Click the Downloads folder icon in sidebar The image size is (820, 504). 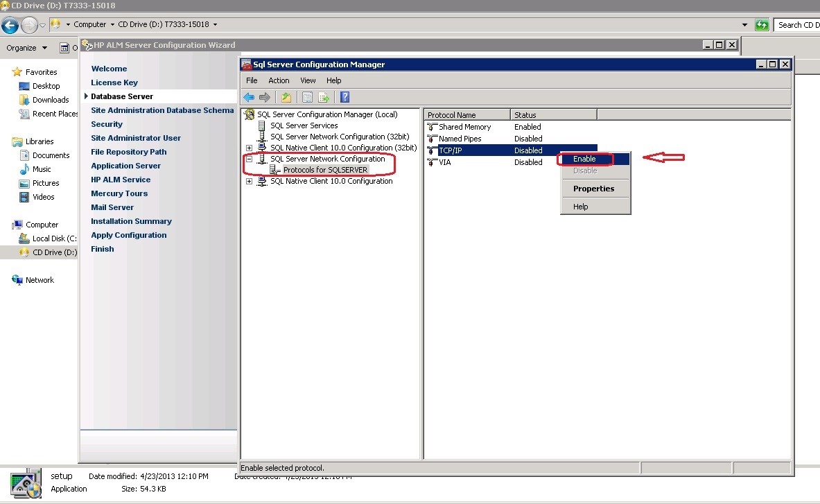(x=24, y=100)
